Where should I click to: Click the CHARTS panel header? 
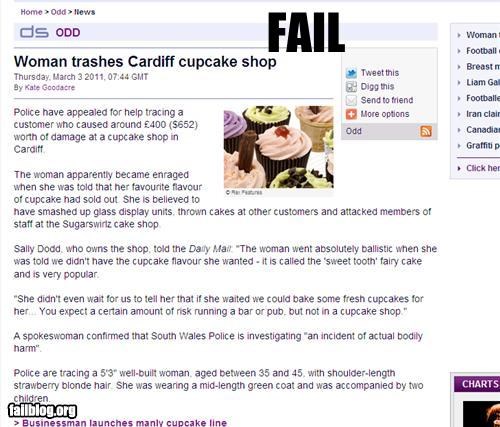point(477,384)
